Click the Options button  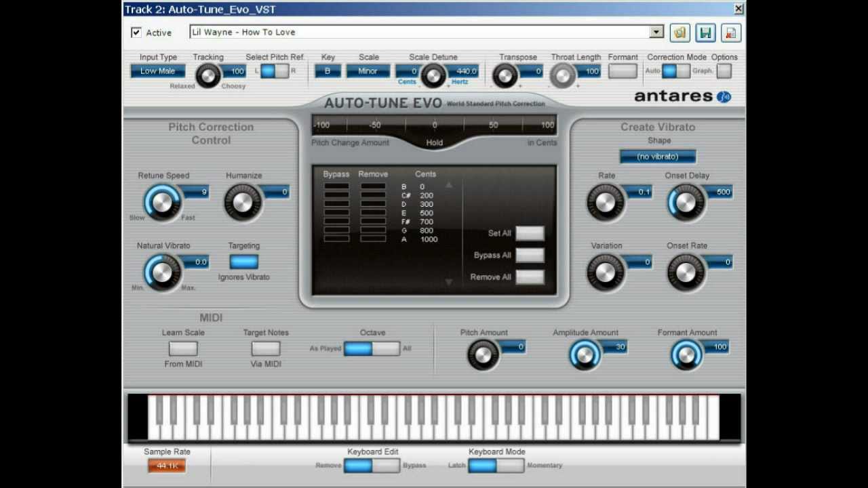click(724, 70)
